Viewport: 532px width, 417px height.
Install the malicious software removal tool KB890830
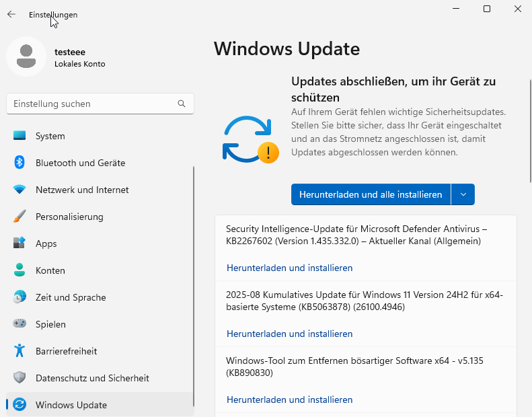289,400
